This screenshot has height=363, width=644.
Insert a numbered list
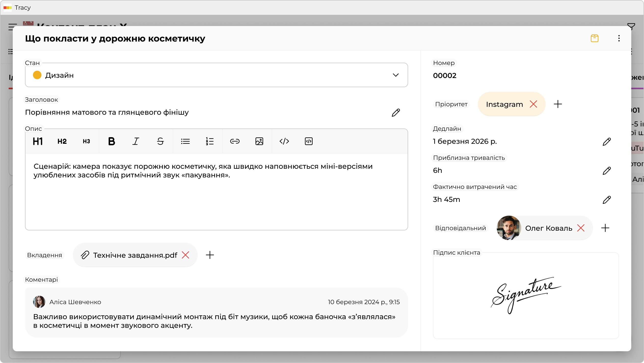pyautogui.click(x=210, y=141)
